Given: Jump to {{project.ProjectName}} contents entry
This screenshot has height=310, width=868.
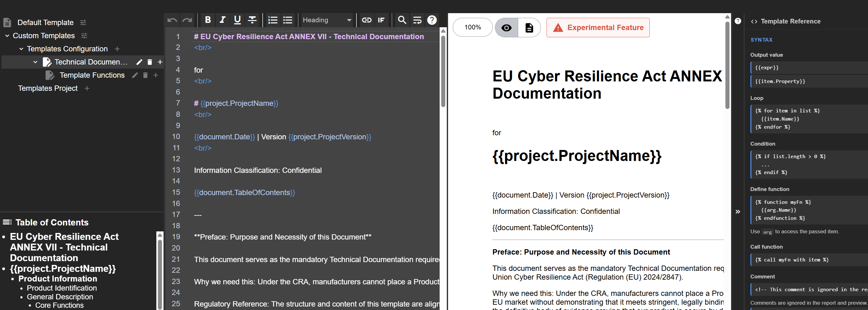Looking at the screenshot, I should [63, 269].
